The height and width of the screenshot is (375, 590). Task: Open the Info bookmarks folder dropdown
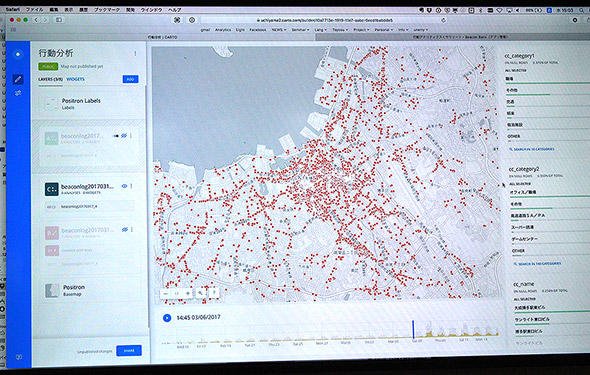click(x=403, y=29)
